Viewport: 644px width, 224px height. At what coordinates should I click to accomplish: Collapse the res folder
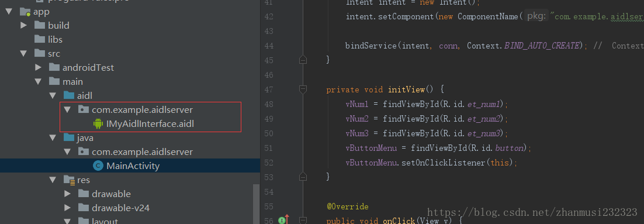pyautogui.click(x=53, y=180)
